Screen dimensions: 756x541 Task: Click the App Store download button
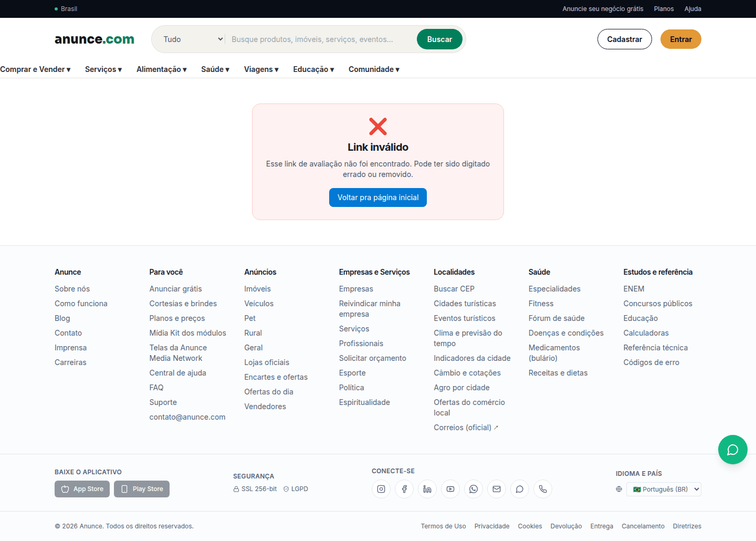click(82, 489)
